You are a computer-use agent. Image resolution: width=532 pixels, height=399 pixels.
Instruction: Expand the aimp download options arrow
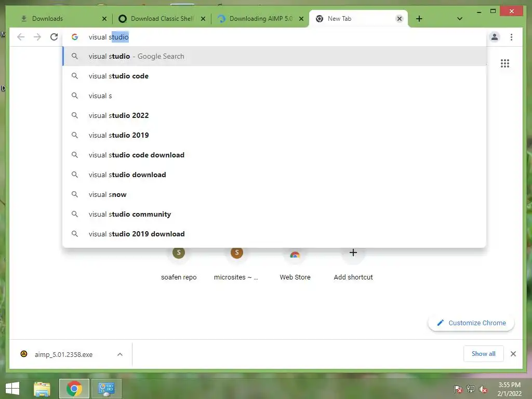[120, 354]
